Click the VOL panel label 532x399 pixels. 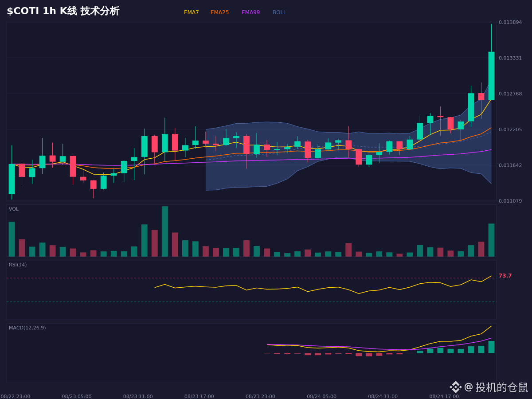click(x=14, y=209)
